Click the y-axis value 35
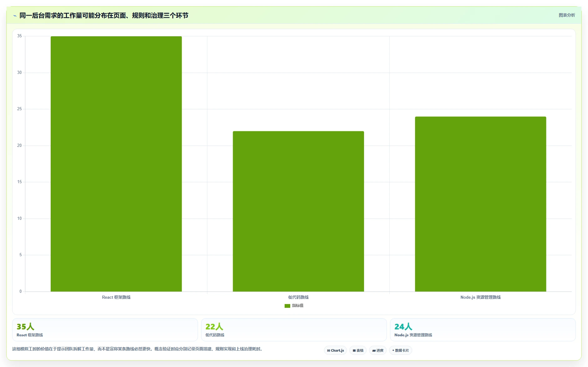 point(19,36)
